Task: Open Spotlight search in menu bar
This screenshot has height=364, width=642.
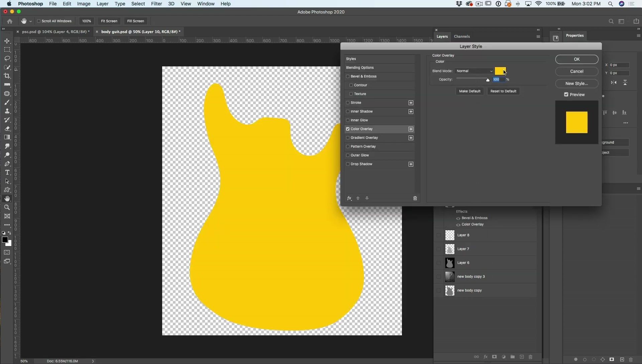Action: 610,4
